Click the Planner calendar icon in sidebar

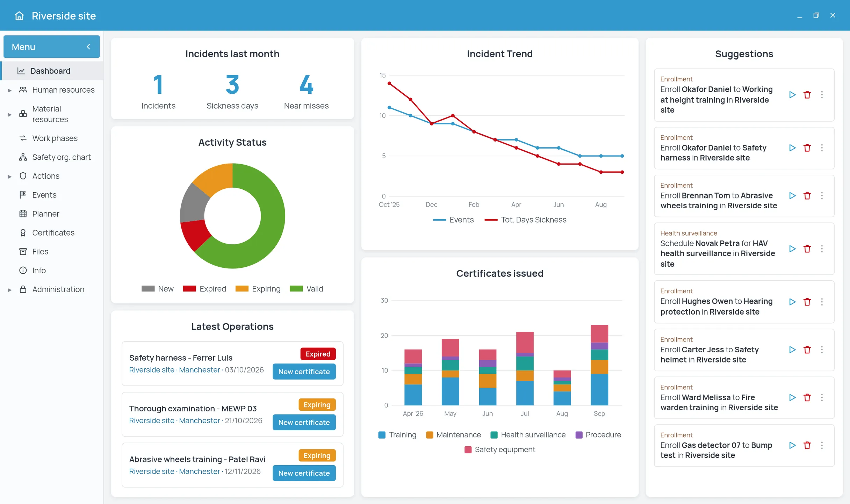(23, 214)
